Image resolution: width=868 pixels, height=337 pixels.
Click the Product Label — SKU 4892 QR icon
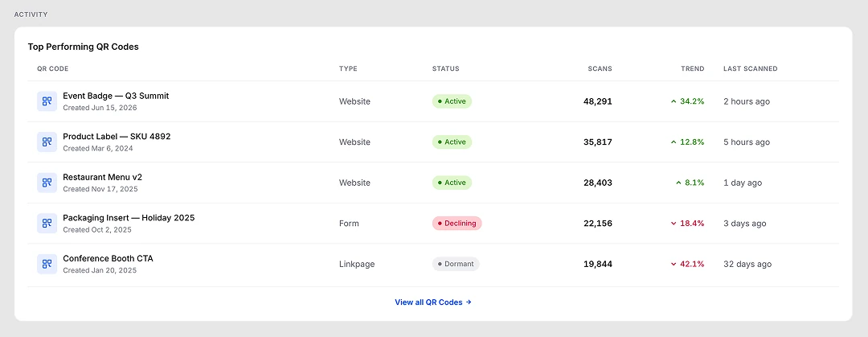[x=47, y=142]
